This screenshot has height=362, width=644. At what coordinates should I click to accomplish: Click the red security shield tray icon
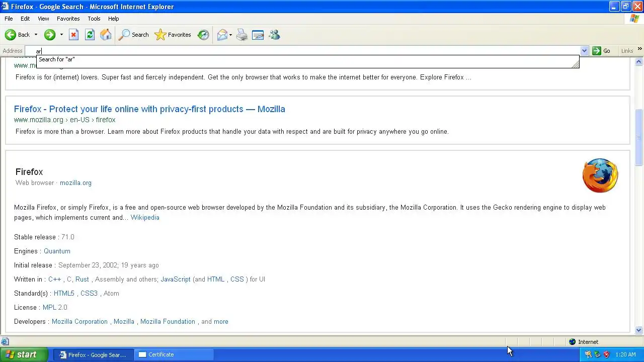pos(606,354)
